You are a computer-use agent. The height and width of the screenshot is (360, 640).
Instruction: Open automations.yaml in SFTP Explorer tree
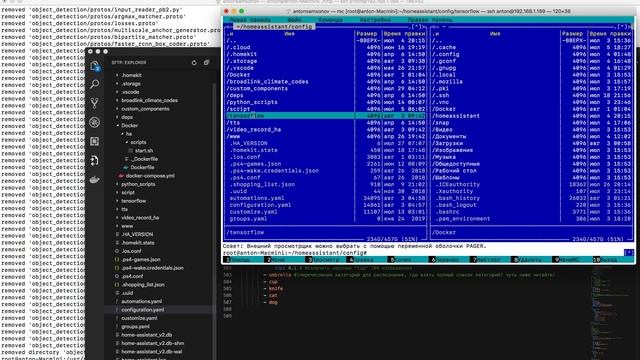[x=141, y=301]
